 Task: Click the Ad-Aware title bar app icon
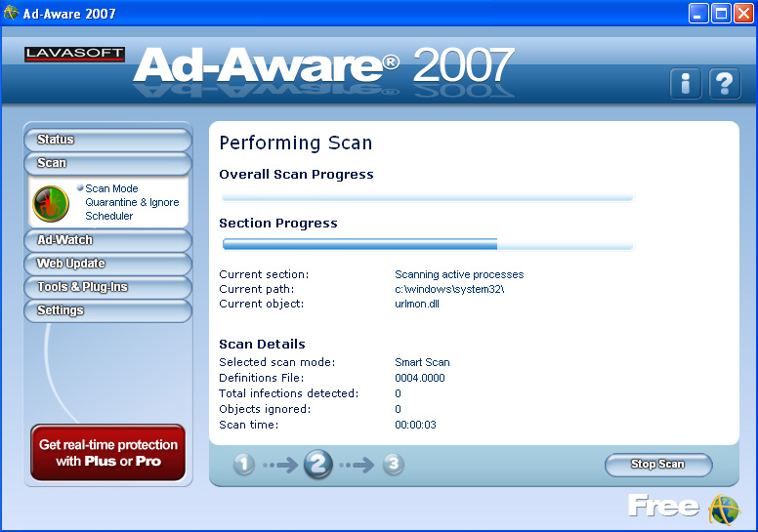[x=11, y=13]
